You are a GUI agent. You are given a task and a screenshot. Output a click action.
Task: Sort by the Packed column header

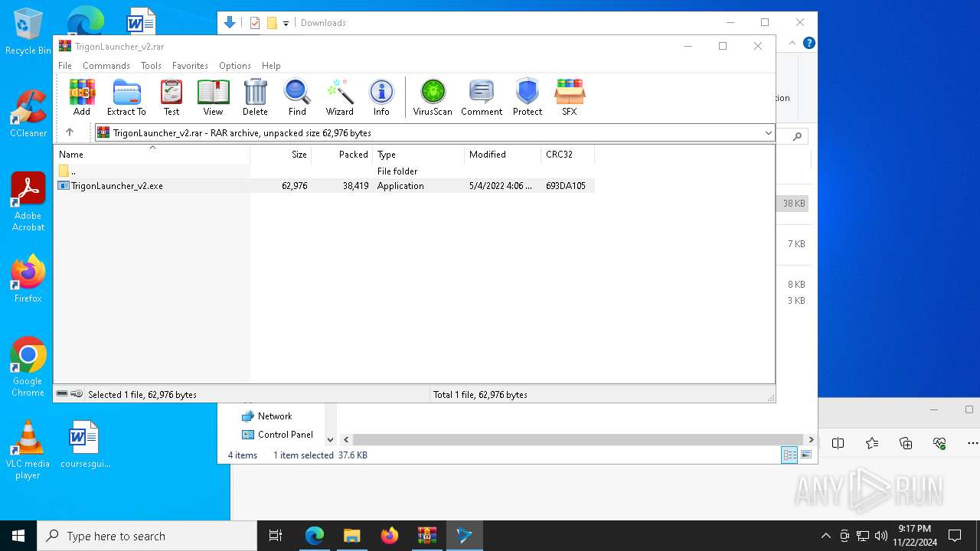[342, 155]
